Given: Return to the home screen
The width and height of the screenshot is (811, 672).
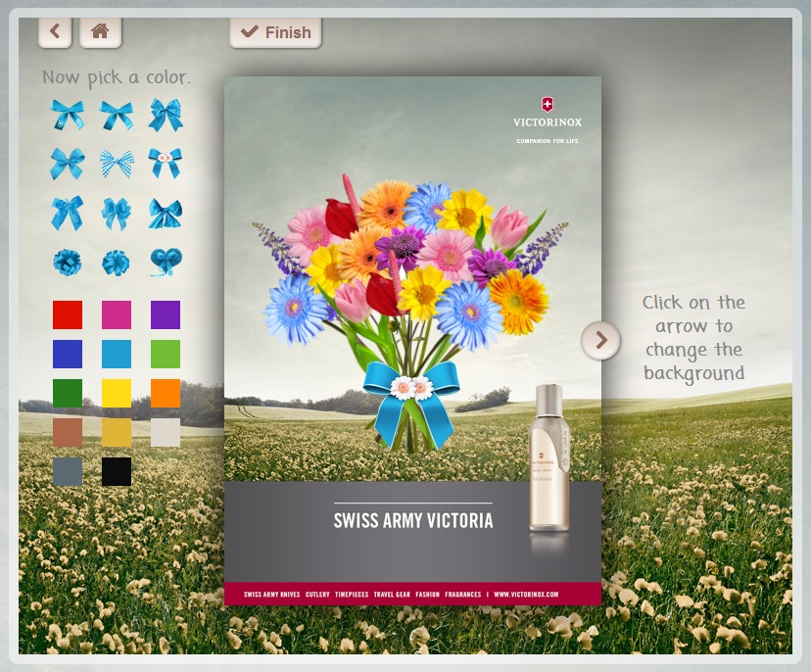Looking at the screenshot, I should [x=100, y=31].
